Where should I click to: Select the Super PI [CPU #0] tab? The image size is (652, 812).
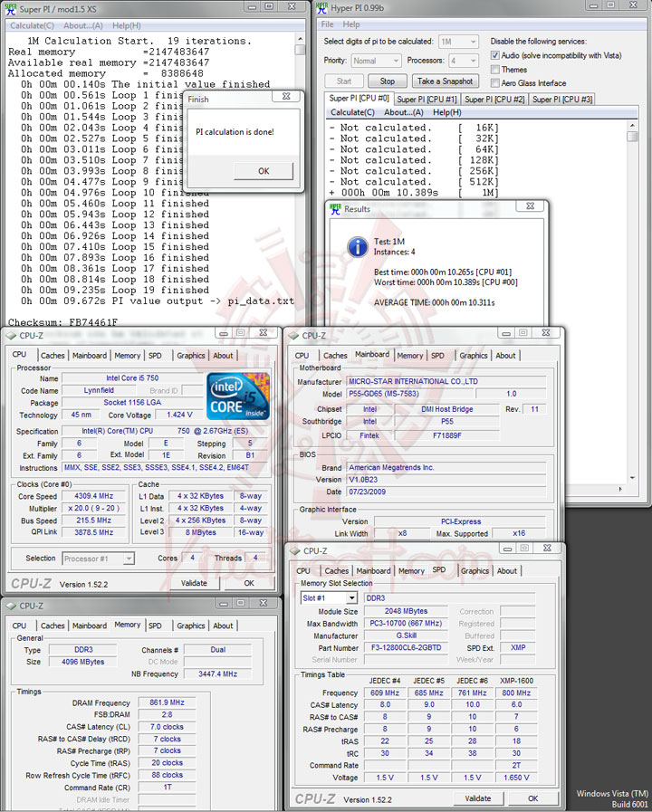coord(359,99)
